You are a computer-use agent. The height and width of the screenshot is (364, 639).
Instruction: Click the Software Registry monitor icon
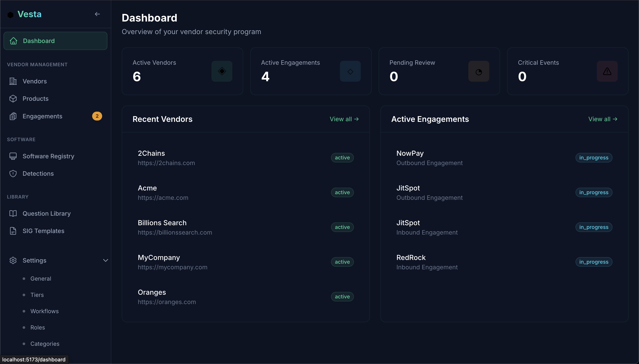[13, 156]
